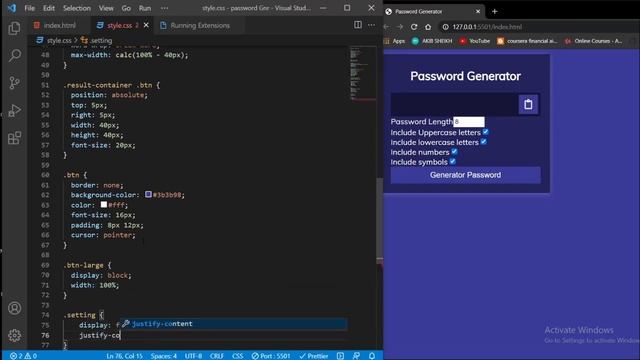The height and width of the screenshot is (360, 640).
Task: Click Ln 76, Col 15 in status bar
Action: point(124,356)
